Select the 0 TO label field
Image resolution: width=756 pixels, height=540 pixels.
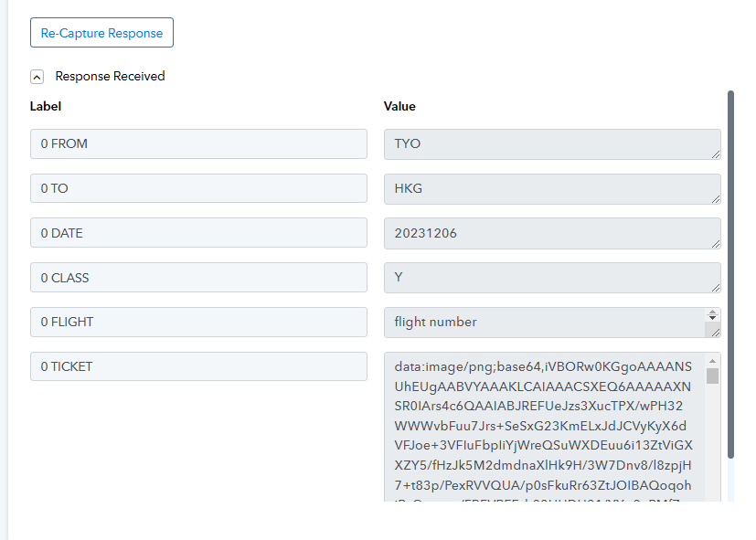[x=198, y=188]
